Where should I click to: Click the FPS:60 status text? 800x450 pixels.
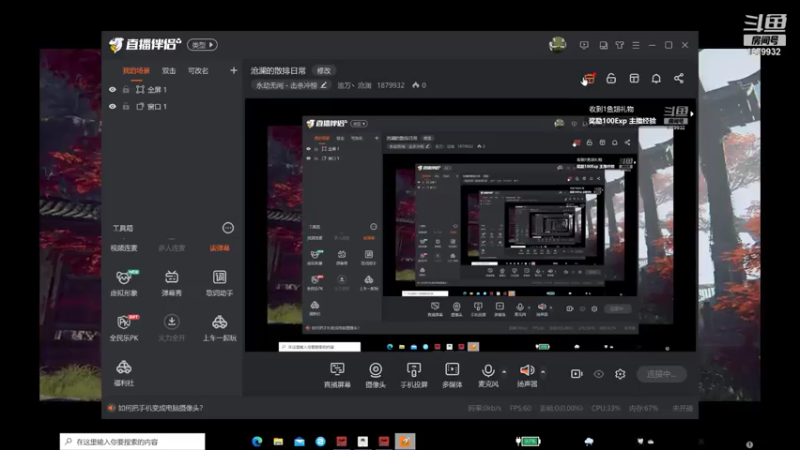[520, 408]
